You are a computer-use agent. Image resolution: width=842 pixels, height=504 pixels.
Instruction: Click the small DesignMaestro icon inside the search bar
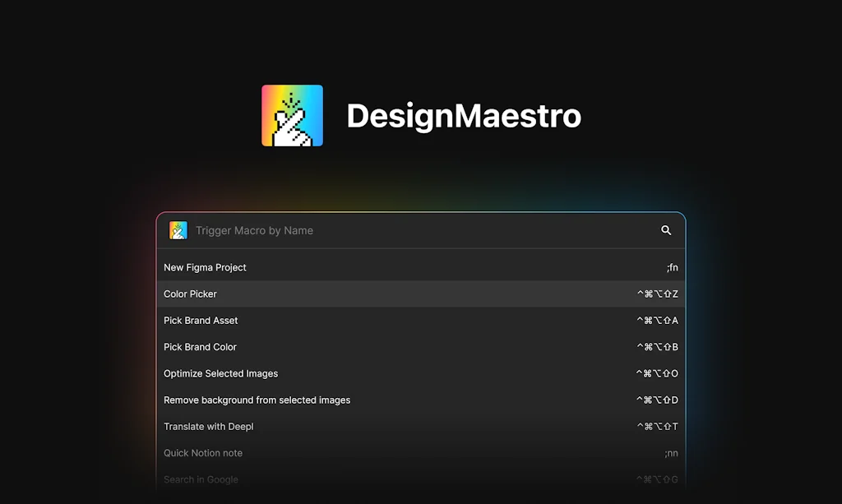[x=178, y=230]
